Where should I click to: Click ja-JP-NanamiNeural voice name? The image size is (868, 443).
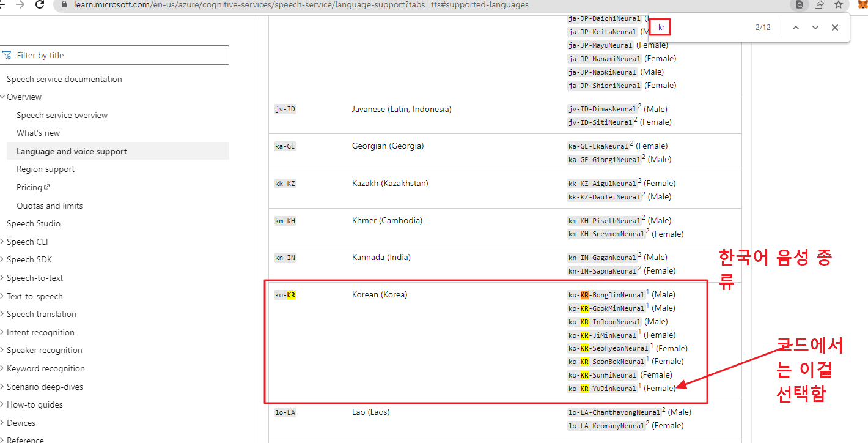click(x=605, y=59)
